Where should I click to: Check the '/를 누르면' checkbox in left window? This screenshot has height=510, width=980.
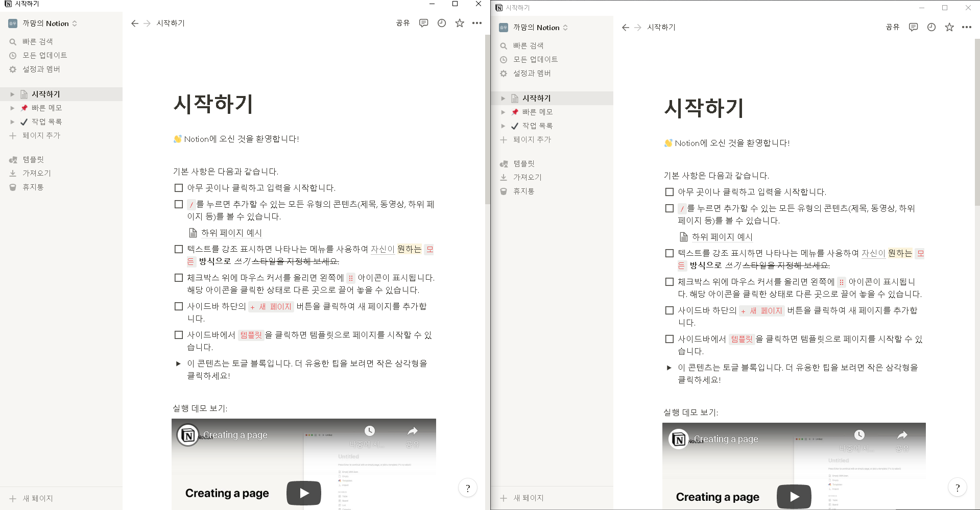coord(179,204)
